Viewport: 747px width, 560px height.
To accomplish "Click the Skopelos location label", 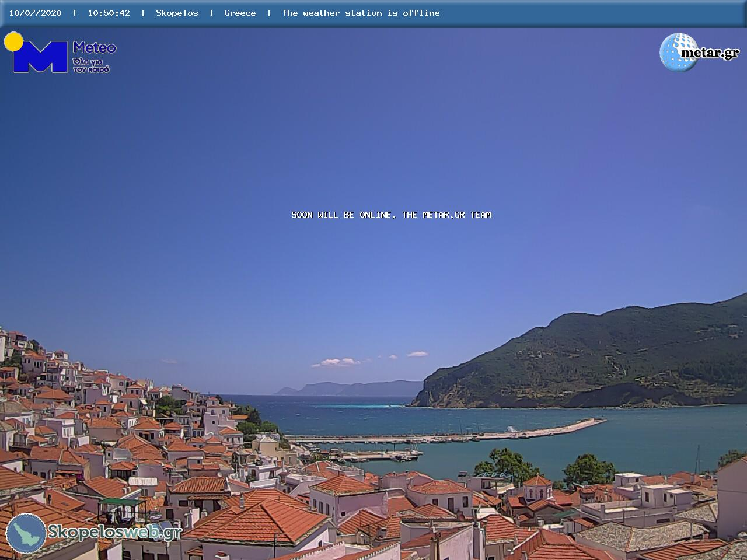I will pos(177,13).
